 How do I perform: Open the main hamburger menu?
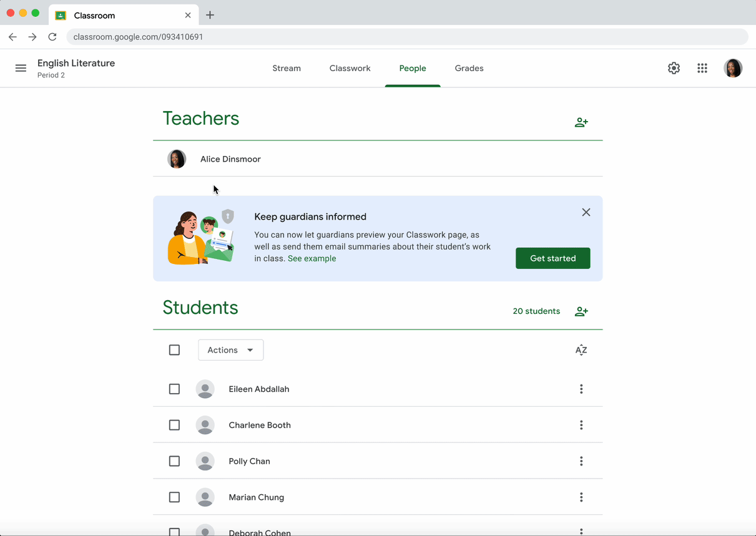pos(21,68)
